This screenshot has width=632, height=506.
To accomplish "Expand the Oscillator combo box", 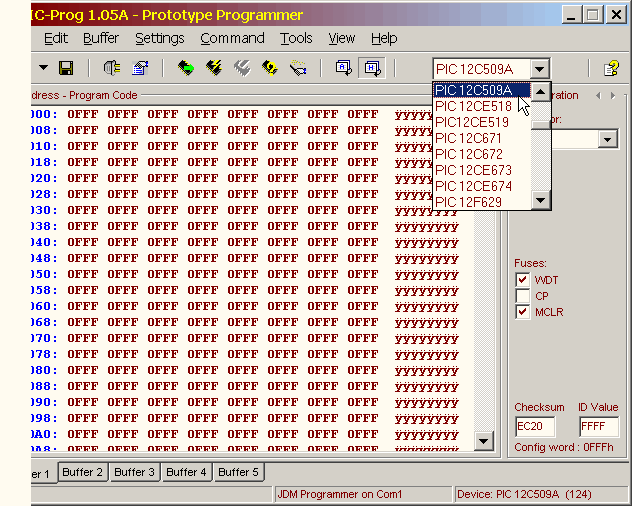I will pos(608,140).
